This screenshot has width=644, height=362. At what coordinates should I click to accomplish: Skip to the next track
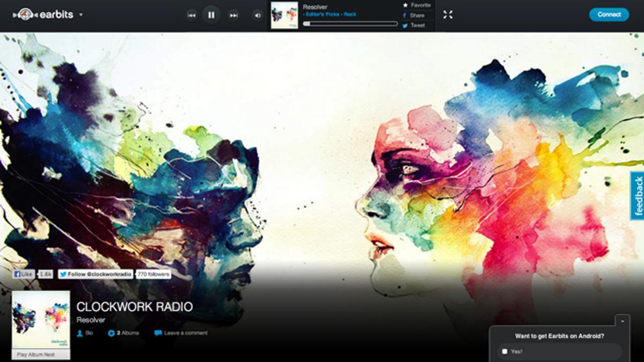[x=233, y=16]
